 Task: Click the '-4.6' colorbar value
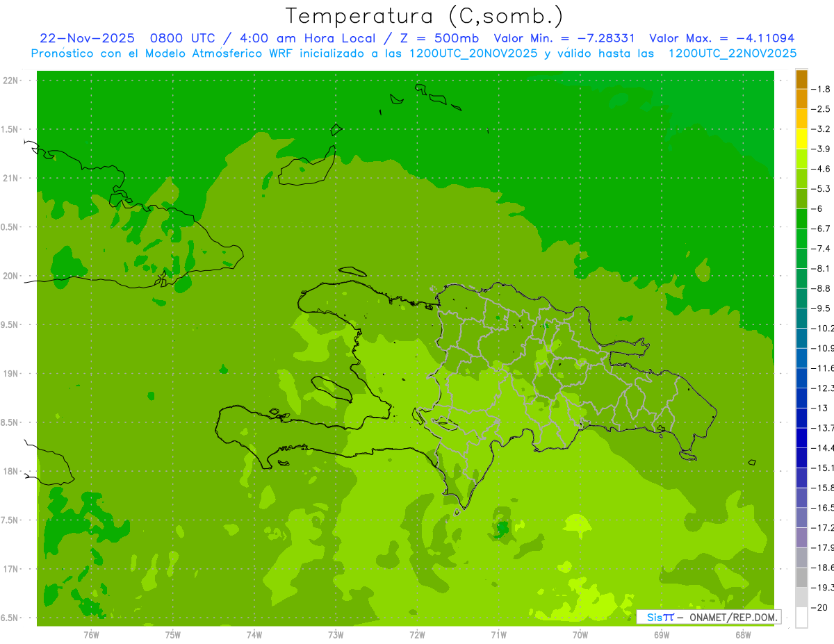pyautogui.click(x=821, y=169)
